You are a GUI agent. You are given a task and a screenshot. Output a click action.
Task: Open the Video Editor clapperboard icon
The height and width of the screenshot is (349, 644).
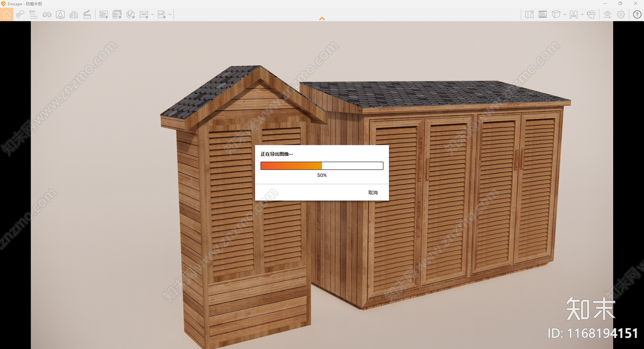[x=87, y=15]
